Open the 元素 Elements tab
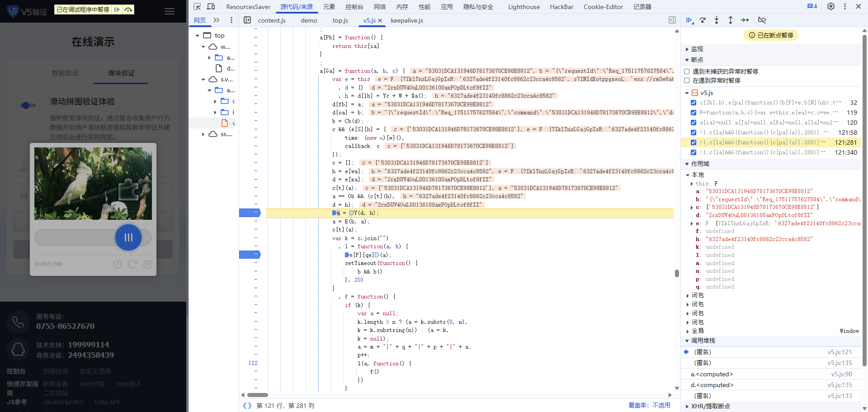868x412 pixels. coord(329,7)
